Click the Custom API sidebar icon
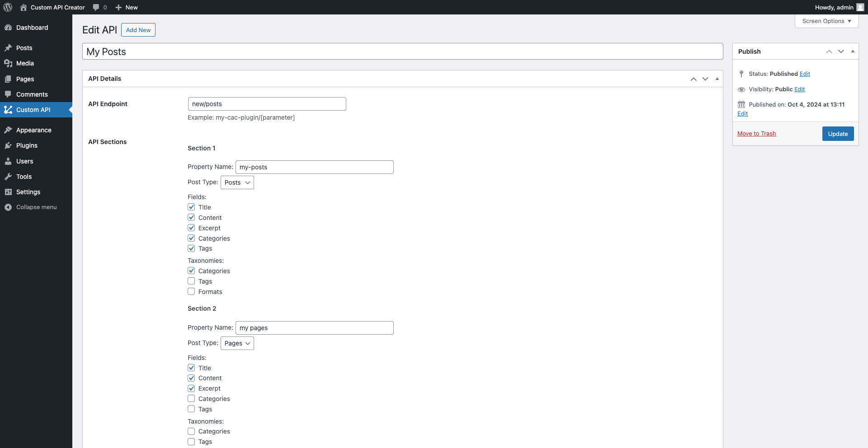 (x=8, y=110)
